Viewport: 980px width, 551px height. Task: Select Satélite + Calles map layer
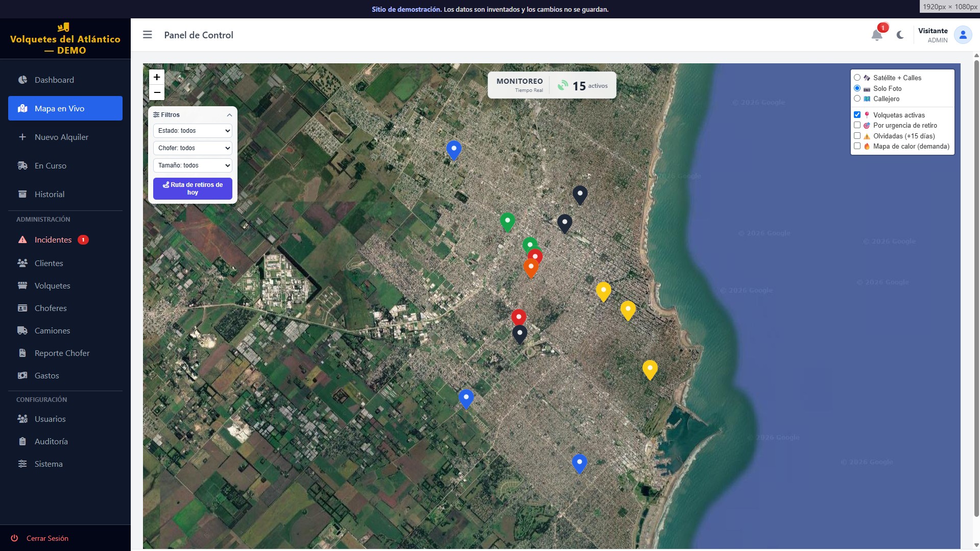click(x=857, y=78)
